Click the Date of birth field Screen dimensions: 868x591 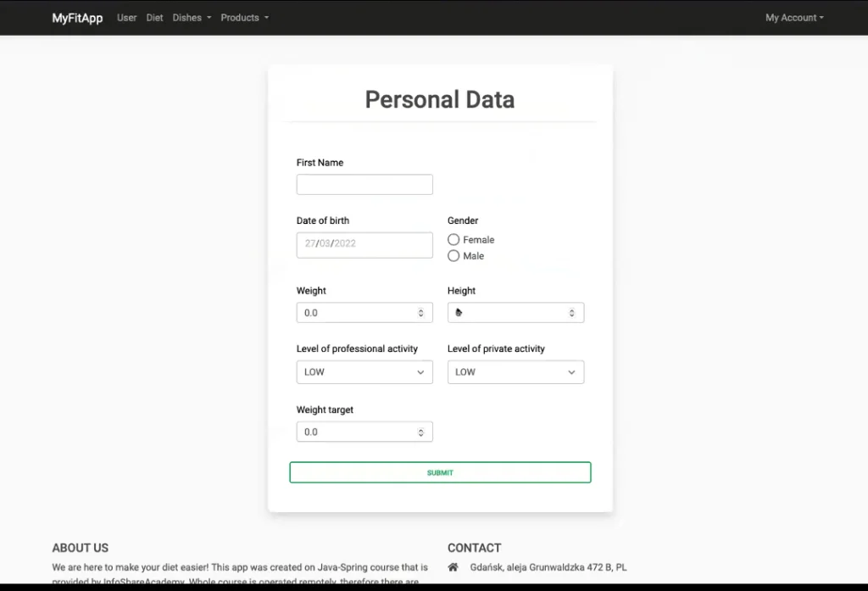(x=364, y=245)
